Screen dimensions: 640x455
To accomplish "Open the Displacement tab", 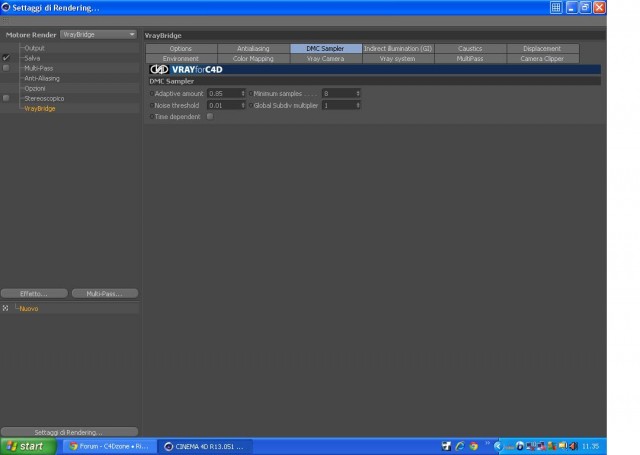I will 542,48.
